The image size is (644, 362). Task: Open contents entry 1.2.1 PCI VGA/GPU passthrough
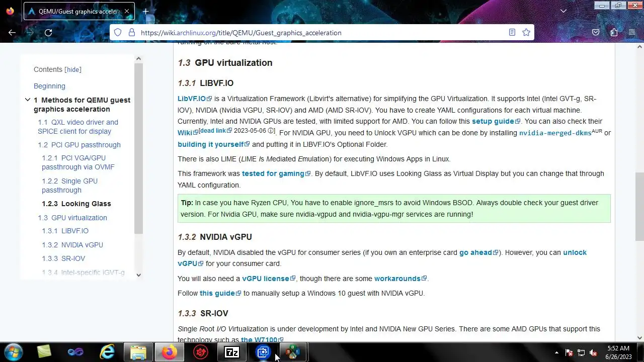78,162
